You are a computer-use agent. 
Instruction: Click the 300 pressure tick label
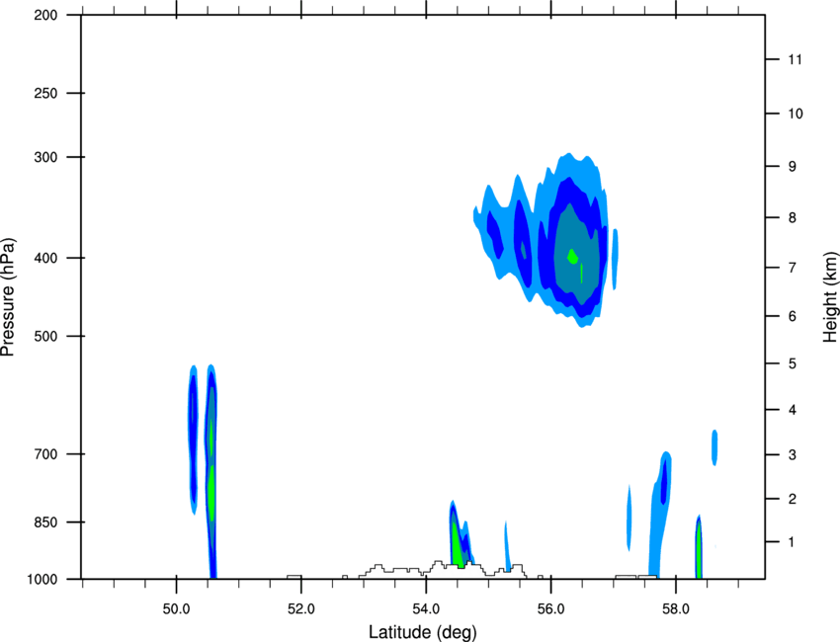click(45, 157)
